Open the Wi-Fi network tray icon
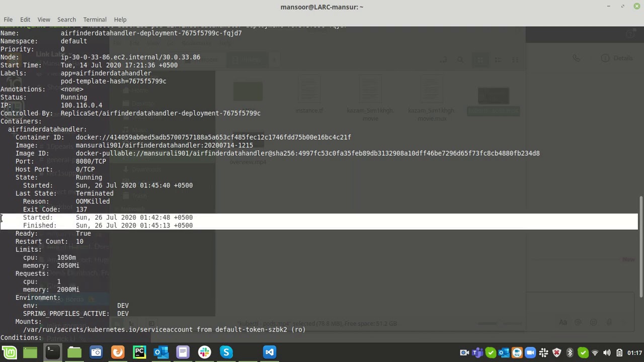 [x=595, y=352]
